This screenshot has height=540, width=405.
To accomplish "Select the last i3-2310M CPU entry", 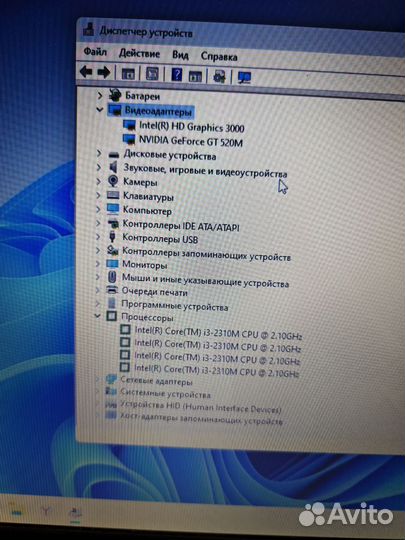I will pyautogui.click(x=217, y=371).
